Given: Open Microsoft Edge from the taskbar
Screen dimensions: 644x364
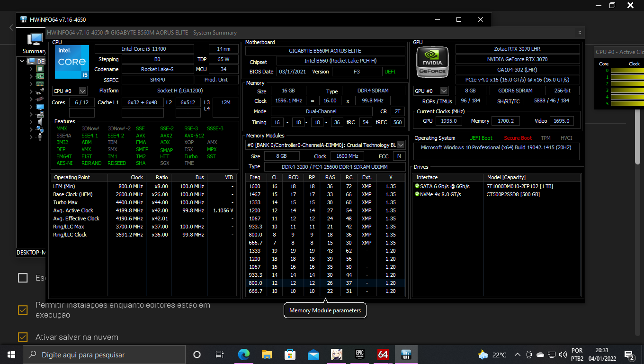Looking at the screenshot, I should (x=243, y=355).
